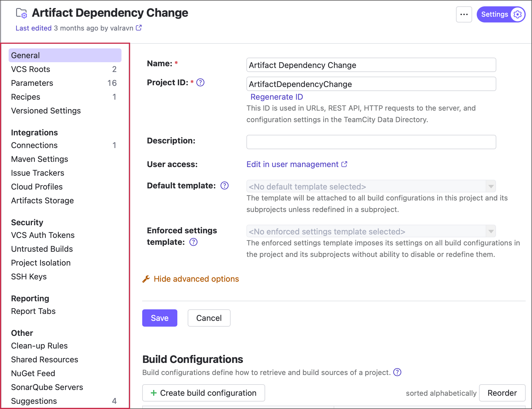The image size is (532, 409).
Task: Click the Enforced settings template help icon
Action: [193, 242]
